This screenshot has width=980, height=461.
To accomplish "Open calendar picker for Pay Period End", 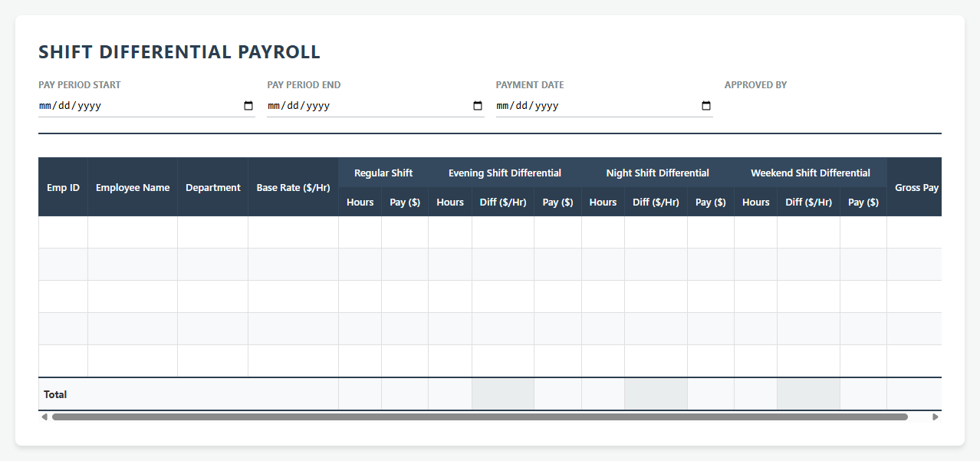I will pos(478,106).
